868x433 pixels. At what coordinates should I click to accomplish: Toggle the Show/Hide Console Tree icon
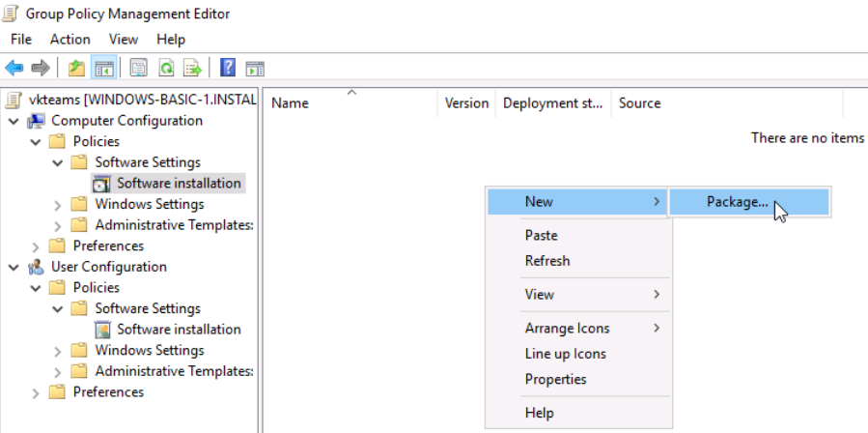pyautogui.click(x=103, y=68)
